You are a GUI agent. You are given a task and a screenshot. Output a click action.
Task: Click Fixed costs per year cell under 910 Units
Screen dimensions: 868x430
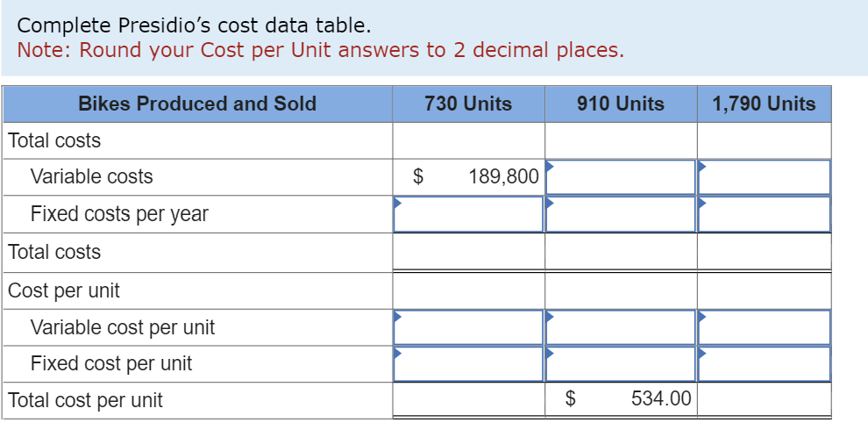click(x=621, y=214)
